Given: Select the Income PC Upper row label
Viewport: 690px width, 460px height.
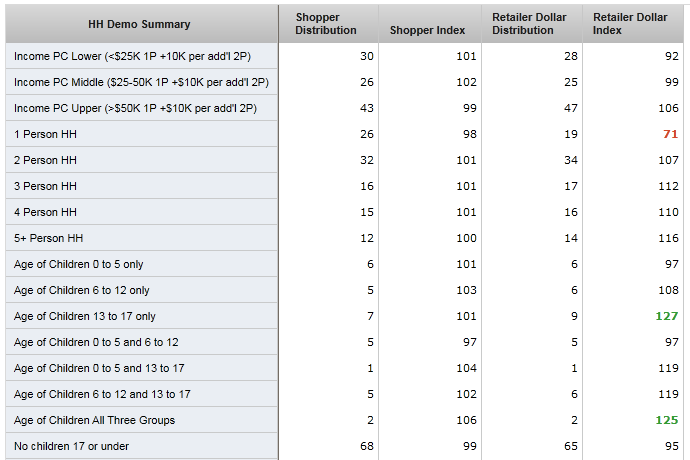Looking at the screenshot, I should tap(136, 108).
